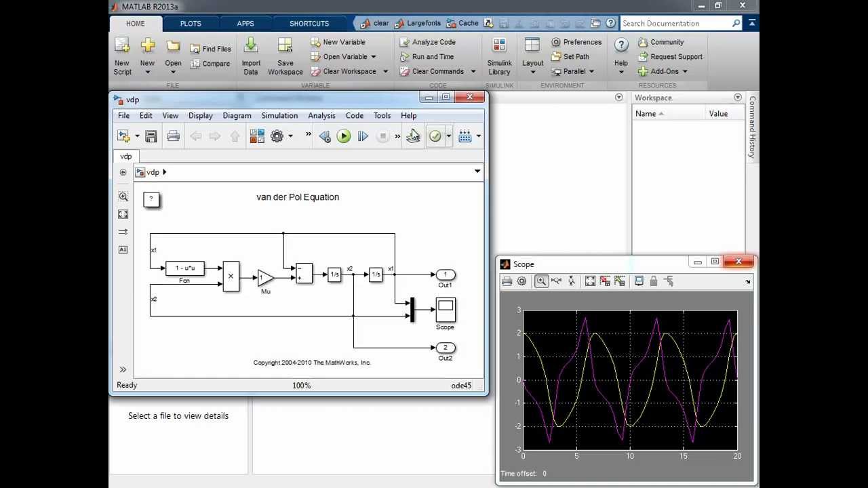Viewport: 868px width, 488px height.
Task: Open Scope parameters gear icon
Action: [521, 281]
